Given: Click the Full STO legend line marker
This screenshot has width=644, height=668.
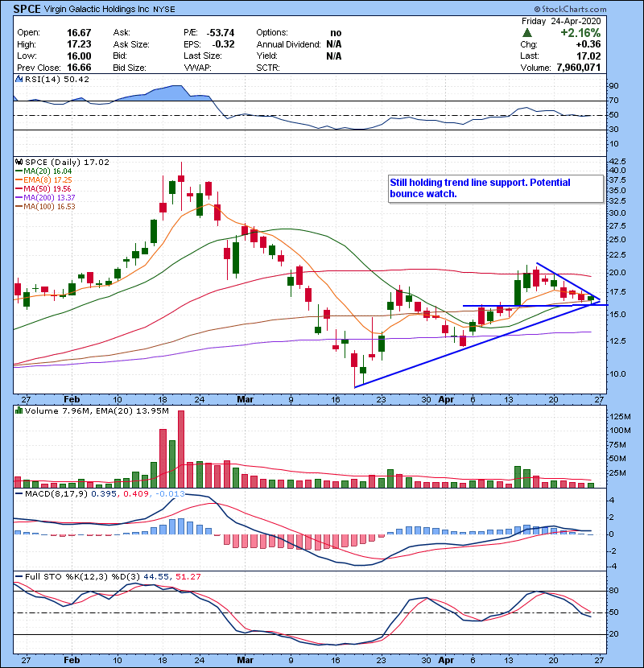Looking at the screenshot, I should [19, 576].
